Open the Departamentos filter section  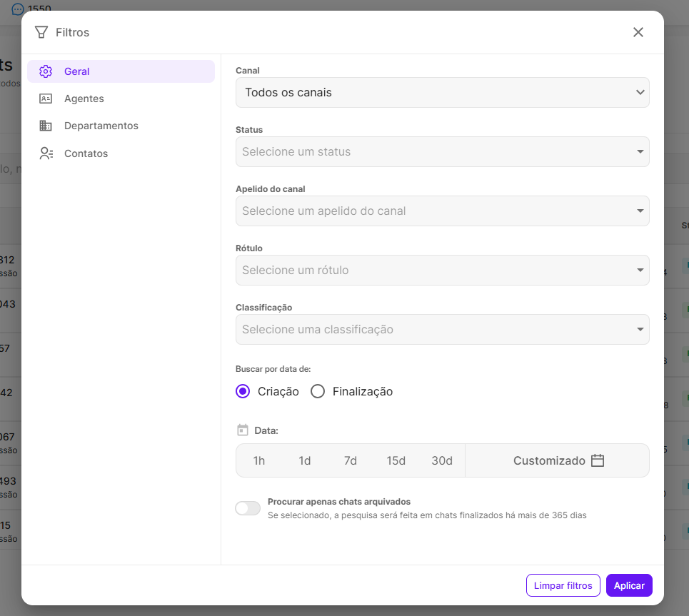tap(101, 126)
